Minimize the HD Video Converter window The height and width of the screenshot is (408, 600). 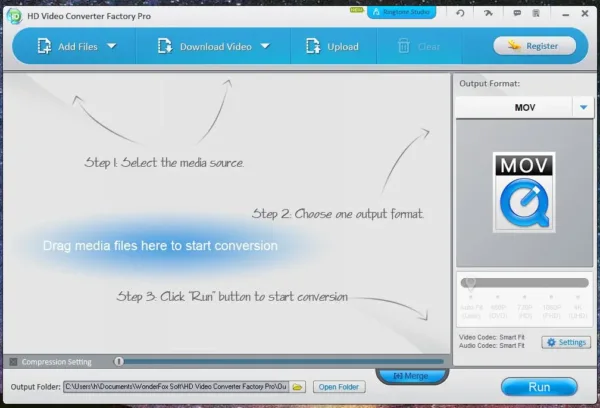pos(566,15)
